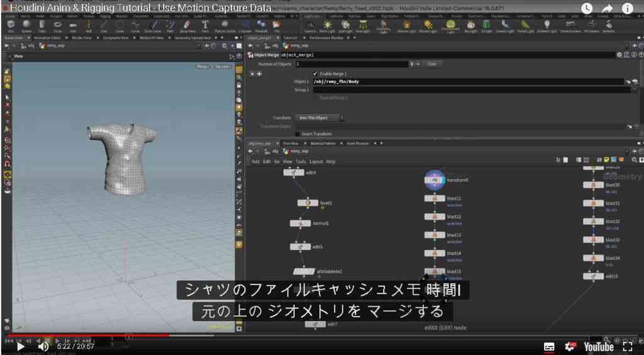Click the YouTube red progress bar
This screenshot has height=355, width=644.
click(88, 336)
